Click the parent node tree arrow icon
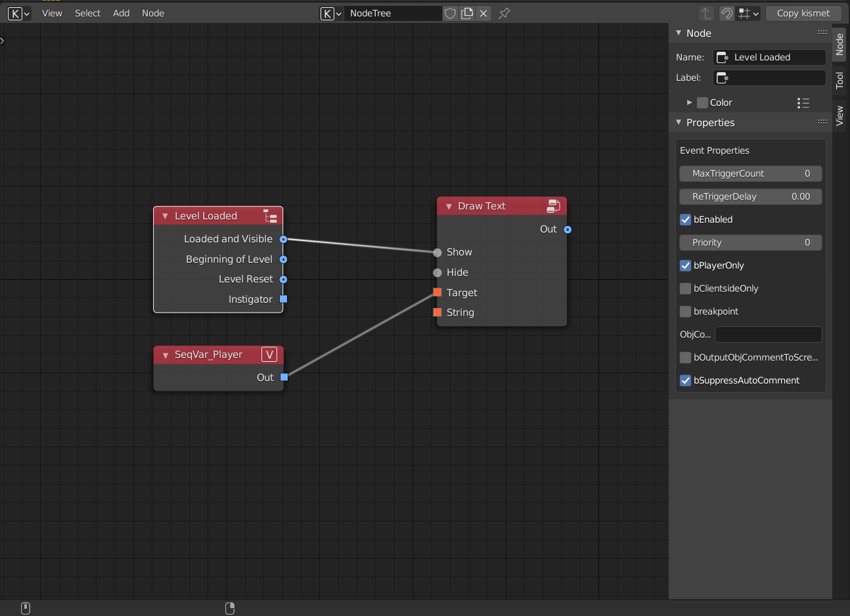 tap(706, 13)
